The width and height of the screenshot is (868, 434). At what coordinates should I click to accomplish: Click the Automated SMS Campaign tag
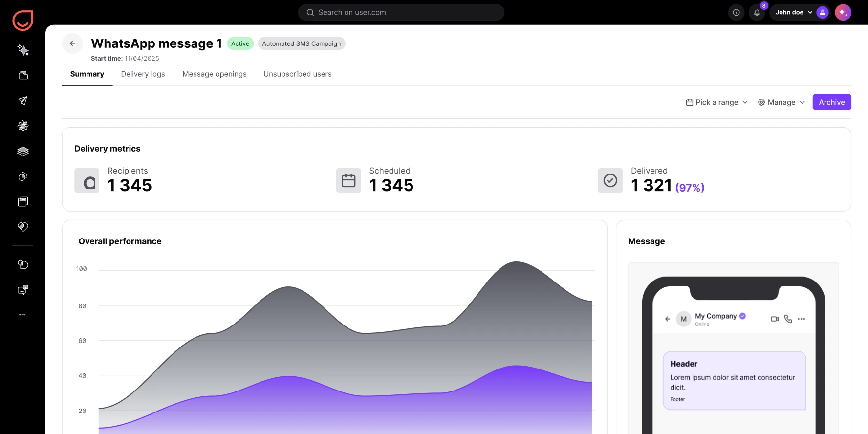pyautogui.click(x=302, y=43)
